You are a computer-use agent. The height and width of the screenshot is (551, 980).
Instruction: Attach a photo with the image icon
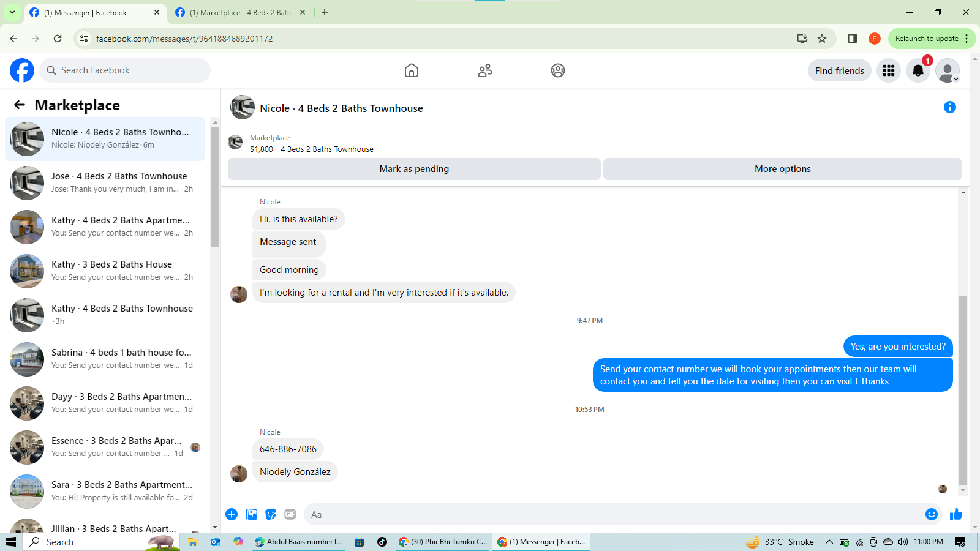click(251, 514)
